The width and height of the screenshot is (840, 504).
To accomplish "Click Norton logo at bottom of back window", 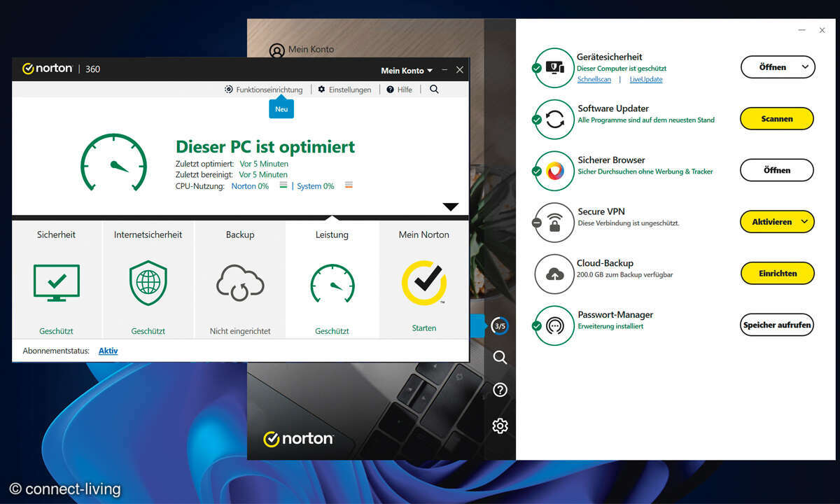I will coord(298,439).
